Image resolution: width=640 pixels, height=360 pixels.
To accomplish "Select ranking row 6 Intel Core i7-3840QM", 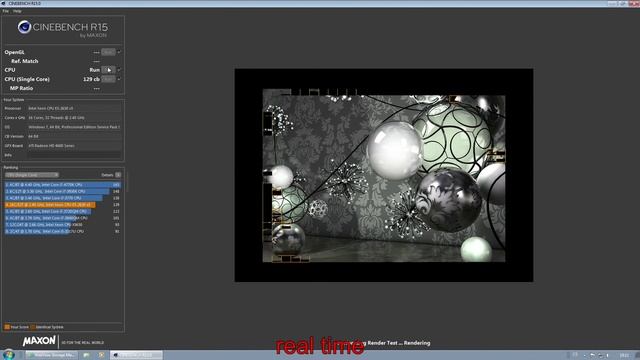I will pos(63,218).
